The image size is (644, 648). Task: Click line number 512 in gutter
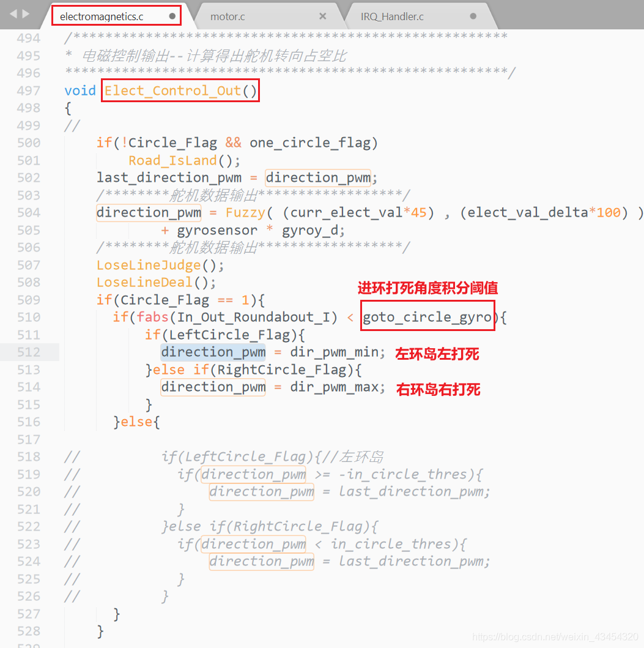pos(29,352)
